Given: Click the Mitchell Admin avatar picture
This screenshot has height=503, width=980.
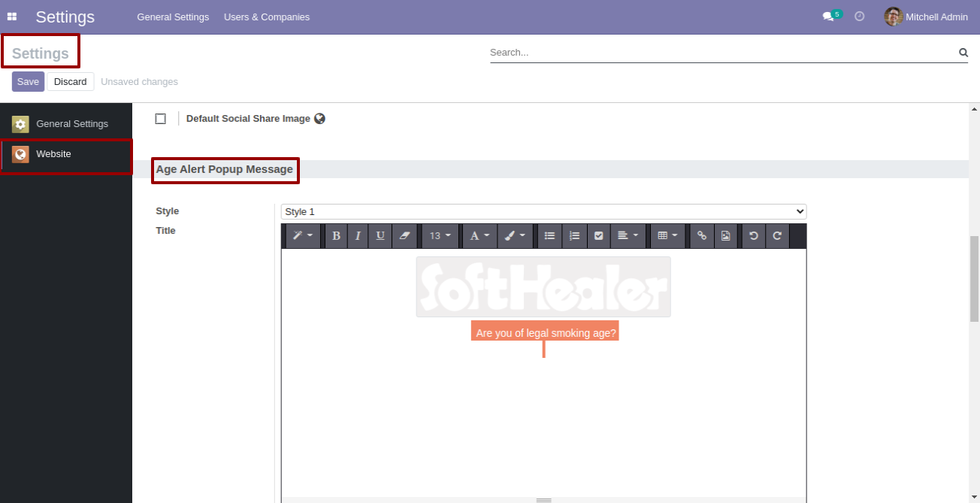Looking at the screenshot, I should pos(894,17).
